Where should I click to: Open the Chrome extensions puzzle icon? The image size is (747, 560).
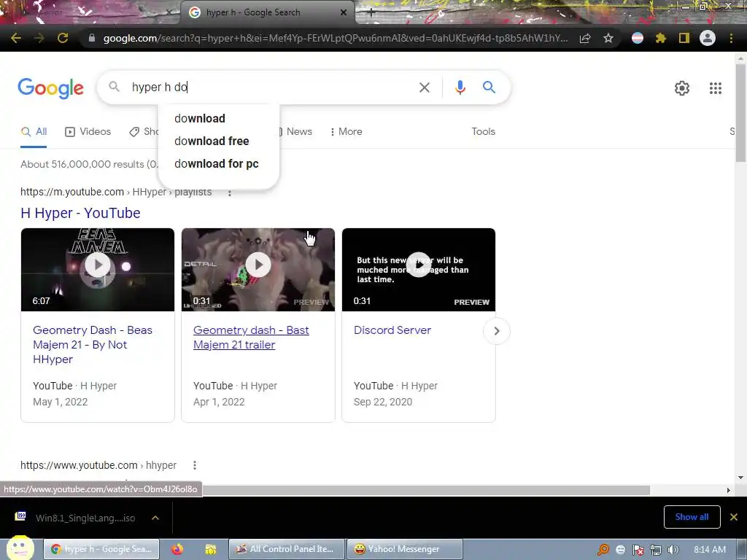[x=661, y=38]
